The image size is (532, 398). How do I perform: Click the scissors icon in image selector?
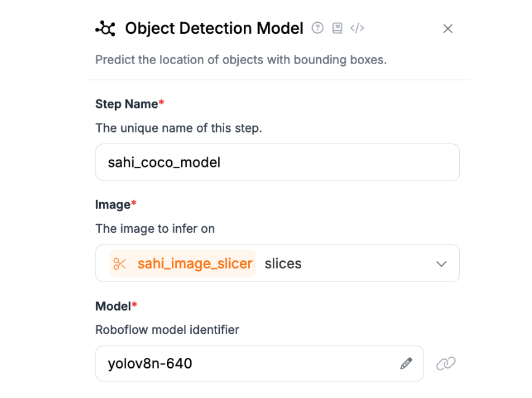point(120,264)
